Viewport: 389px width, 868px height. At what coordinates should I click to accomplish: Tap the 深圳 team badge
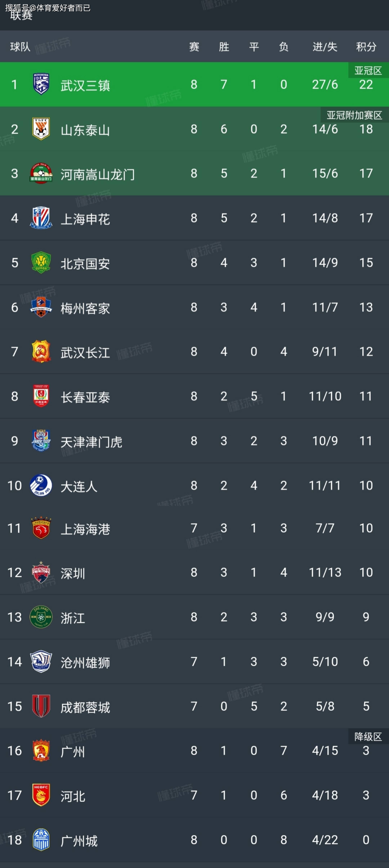pos(41,572)
